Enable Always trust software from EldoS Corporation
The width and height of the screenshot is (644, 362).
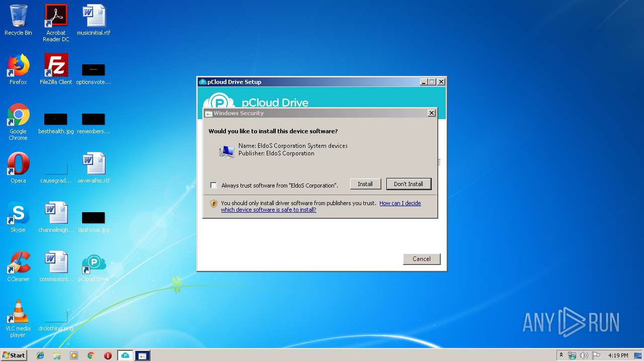[x=214, y=186]
